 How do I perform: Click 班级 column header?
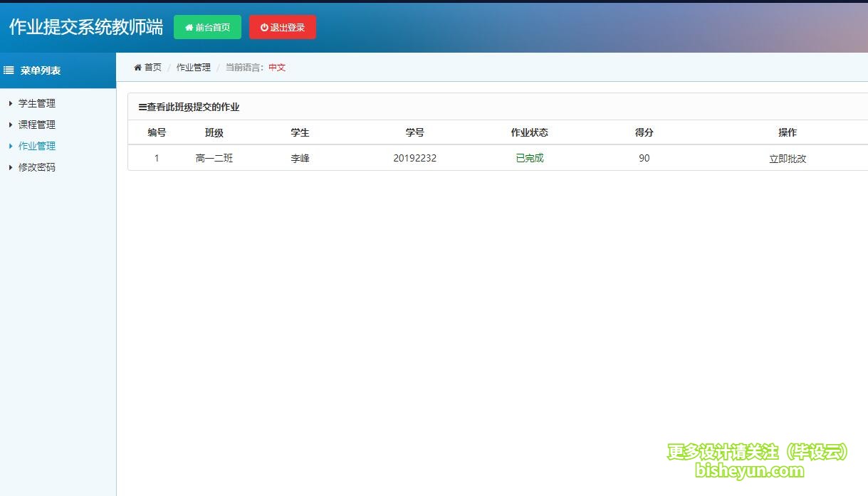[214, 132]
